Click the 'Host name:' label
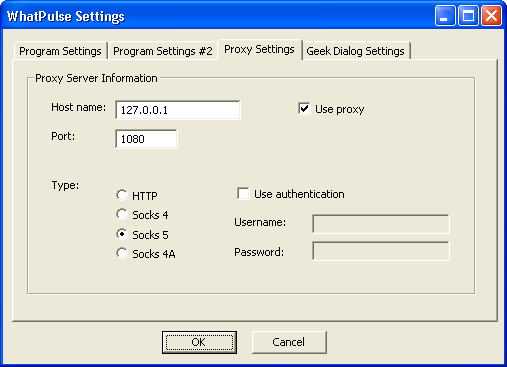The image size is (507, 367). point(78,107)
